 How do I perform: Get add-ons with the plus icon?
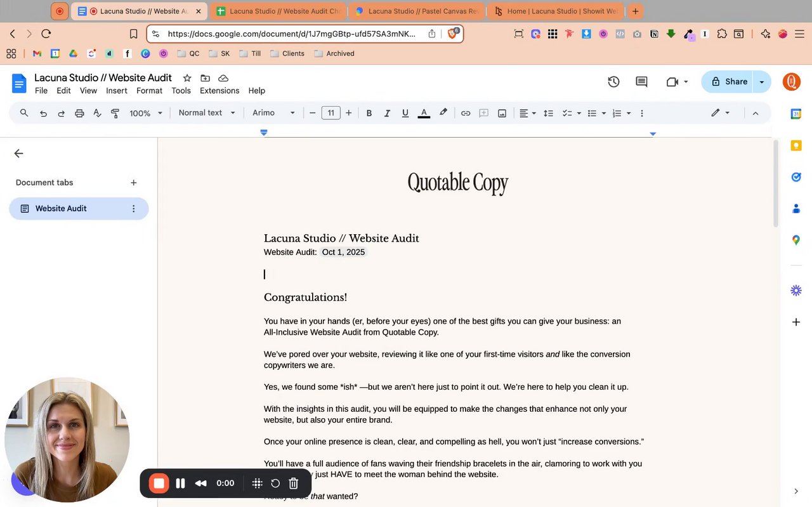796,322
